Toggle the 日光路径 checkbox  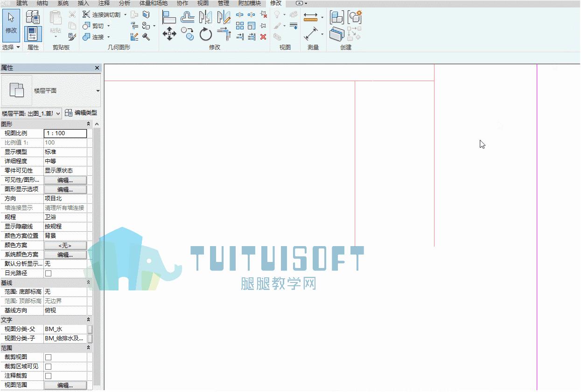pos(48,273)
